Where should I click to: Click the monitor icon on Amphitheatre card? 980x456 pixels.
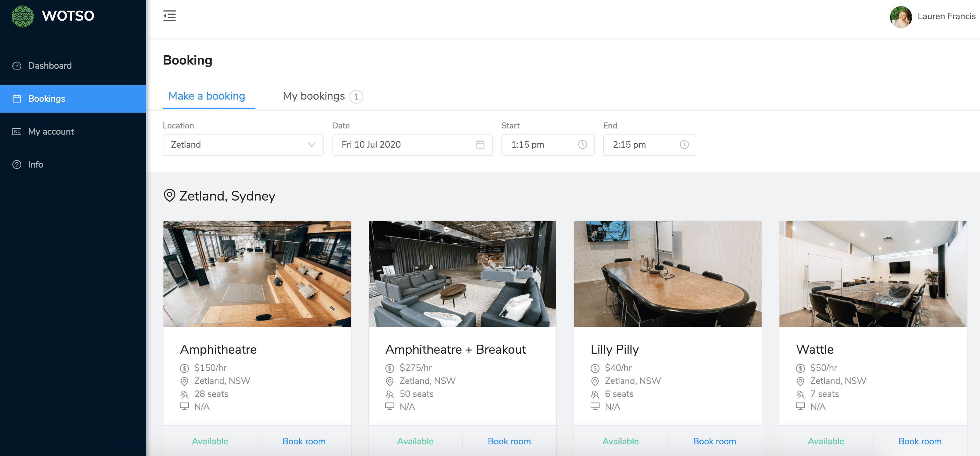[184, 407]
